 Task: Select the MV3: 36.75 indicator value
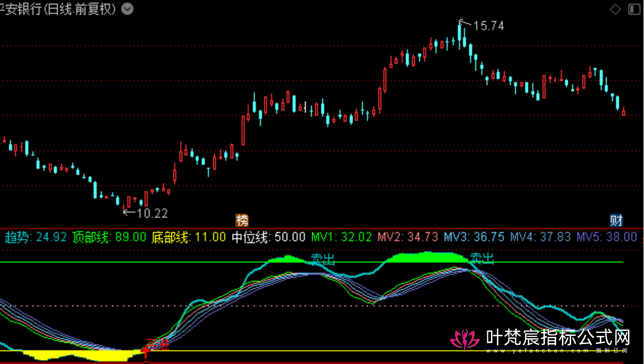474,237
